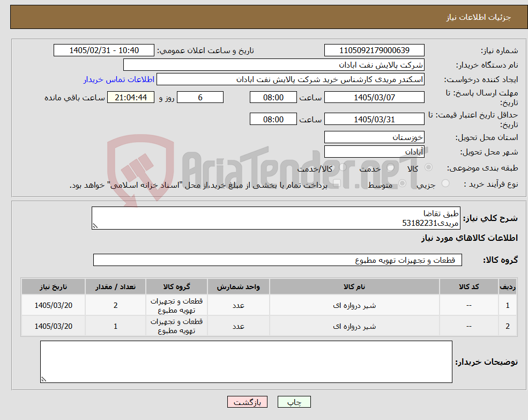Click the announcement date field 1405/02/31 - 10:40

pos(103,50)
